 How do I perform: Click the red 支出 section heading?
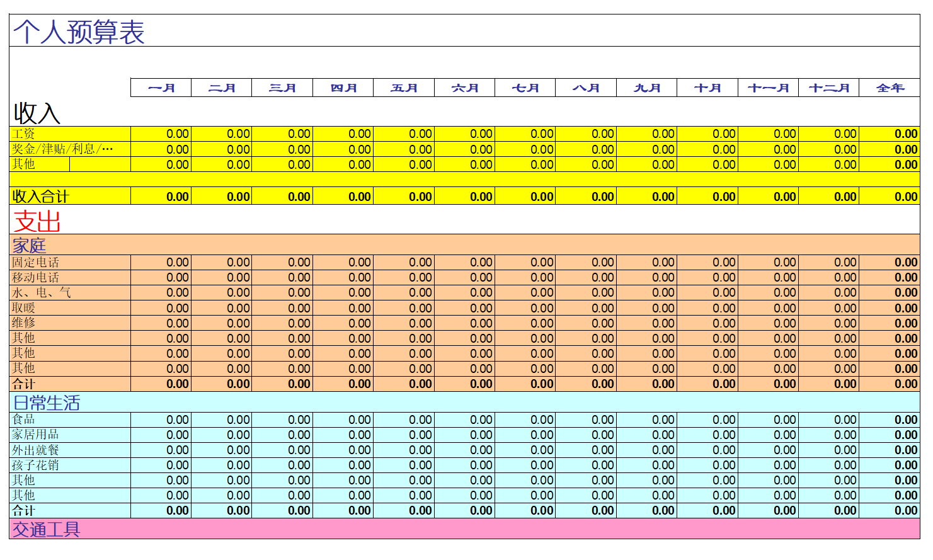tap(37, 222)
